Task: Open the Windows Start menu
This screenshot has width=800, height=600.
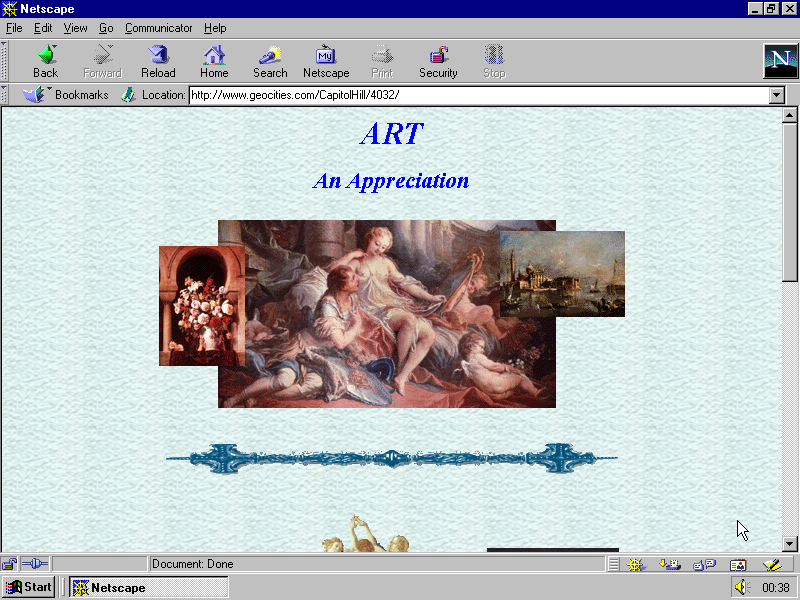Action: click(x=29, y=587)
